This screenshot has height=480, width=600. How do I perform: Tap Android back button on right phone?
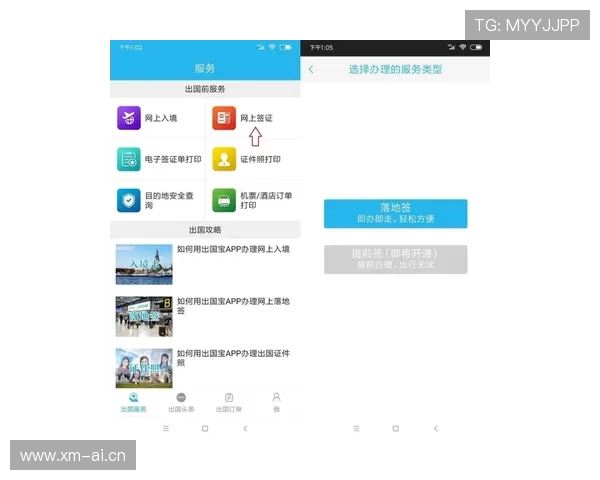[x=436, y=428]
